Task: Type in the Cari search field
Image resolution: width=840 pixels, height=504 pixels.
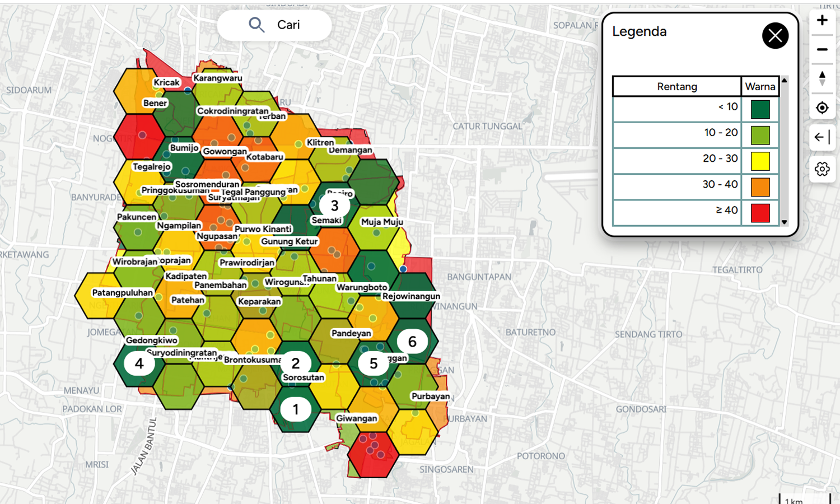Action: coord(297,25)
